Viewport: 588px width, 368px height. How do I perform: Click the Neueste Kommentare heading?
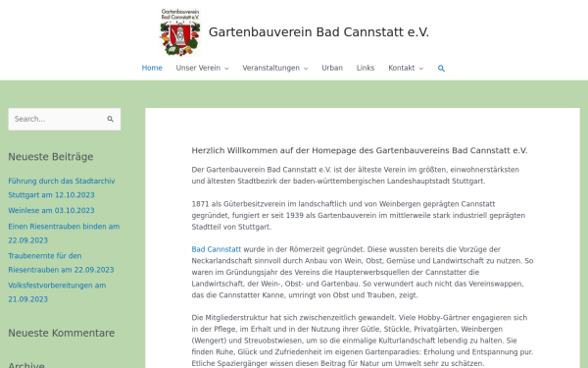(x=62, y=333)
